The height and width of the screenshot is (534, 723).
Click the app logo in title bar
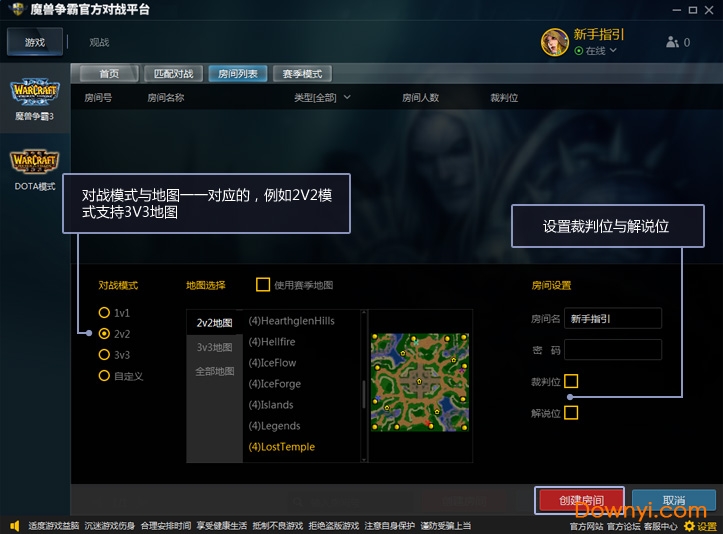tap(15, 9)
